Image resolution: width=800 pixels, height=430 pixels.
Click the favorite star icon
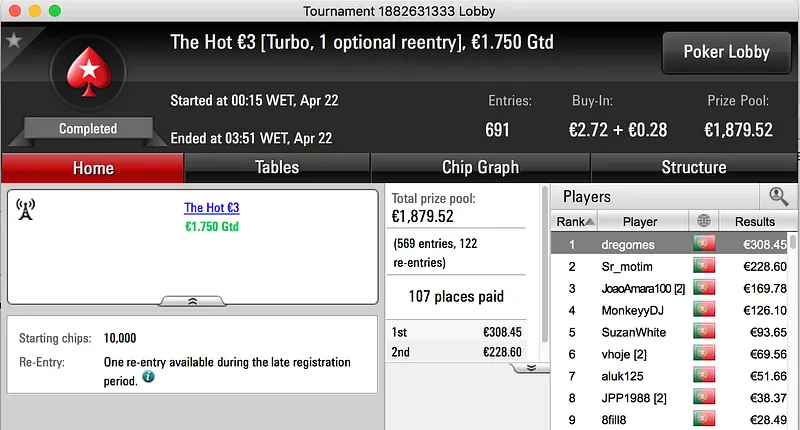tap(14, 41)
